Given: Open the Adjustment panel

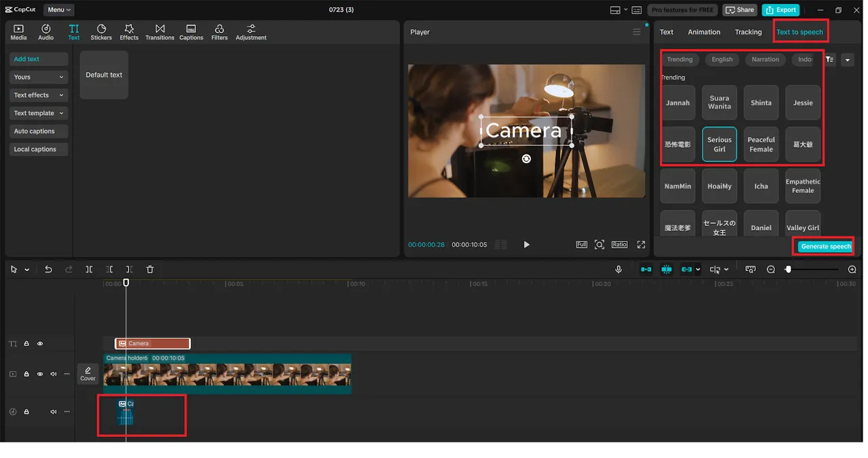Looking at the screenshot, I should [251, 32].
